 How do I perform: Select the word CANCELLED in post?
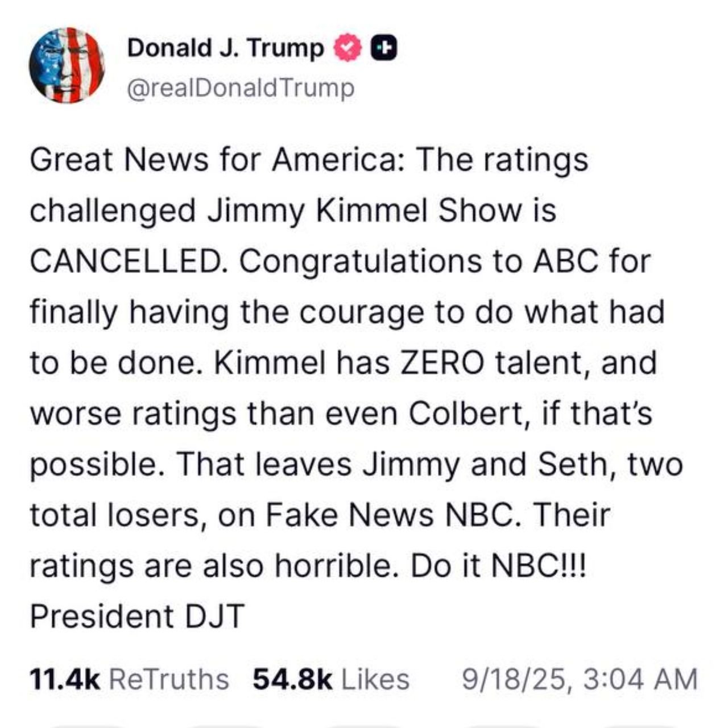point(126,262)
